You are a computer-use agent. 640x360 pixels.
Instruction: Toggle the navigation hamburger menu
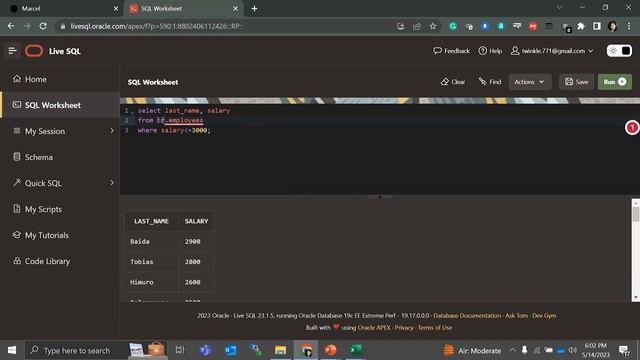[x=12, y=51]
